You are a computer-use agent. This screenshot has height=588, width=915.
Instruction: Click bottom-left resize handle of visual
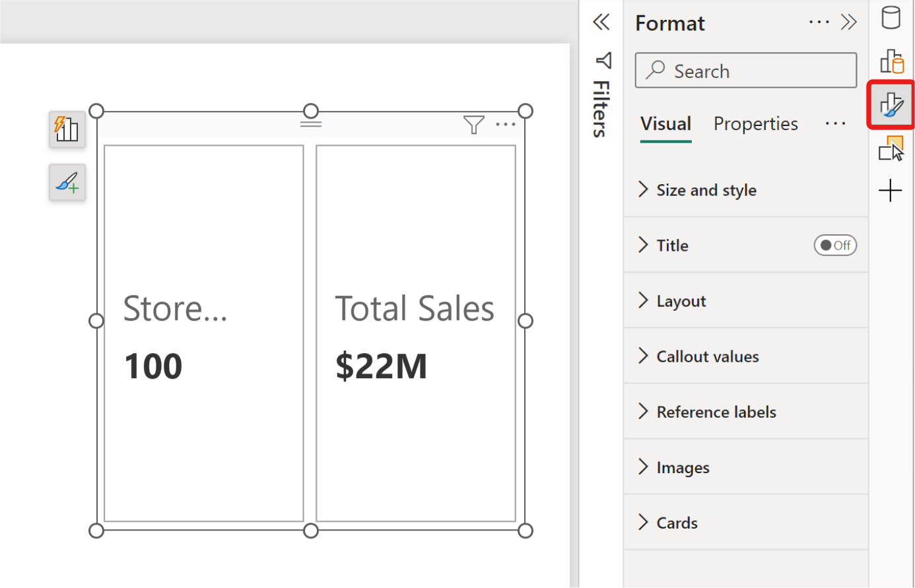click(96, 531)
